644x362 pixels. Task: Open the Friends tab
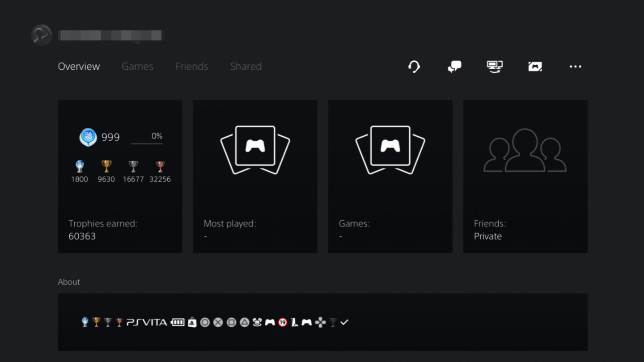192,67
